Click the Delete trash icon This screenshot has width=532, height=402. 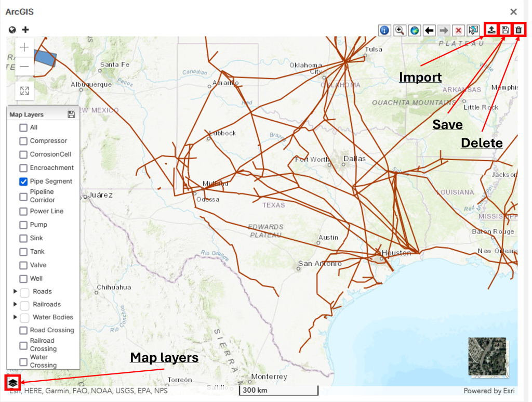coord(518,30)
